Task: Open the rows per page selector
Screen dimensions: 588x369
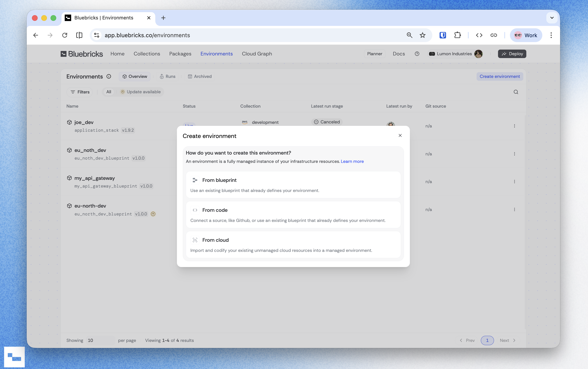Action: pyautogui.click(x=100, y=340)
